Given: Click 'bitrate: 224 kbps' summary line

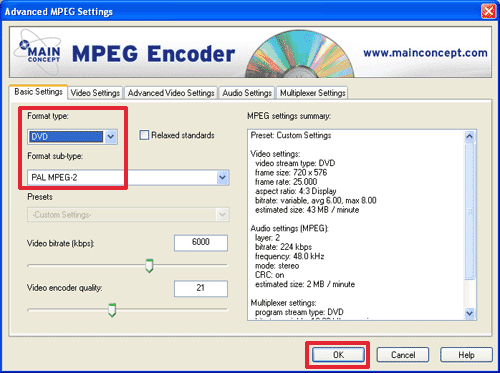Looking at the screenshot, I should pos(283,247).
